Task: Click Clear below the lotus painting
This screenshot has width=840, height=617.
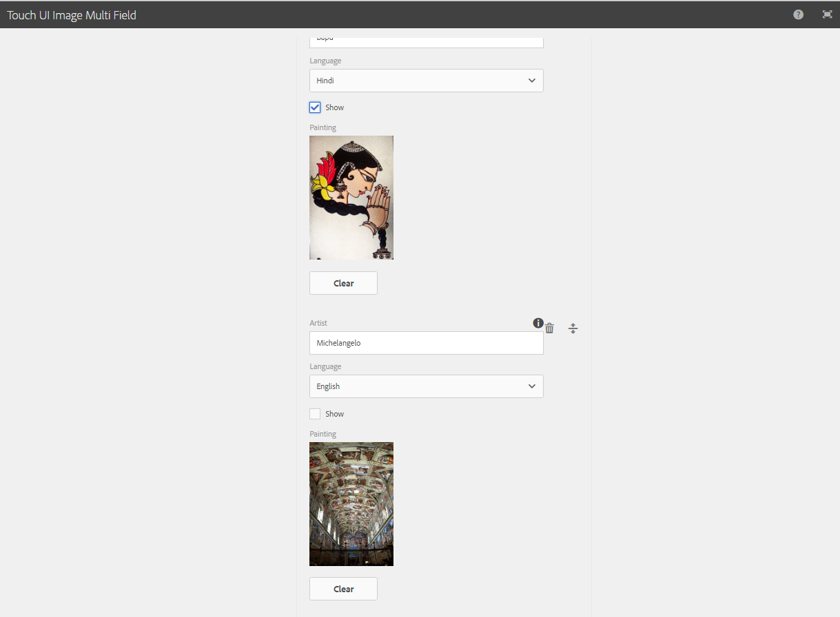Action: click(342, 282)
